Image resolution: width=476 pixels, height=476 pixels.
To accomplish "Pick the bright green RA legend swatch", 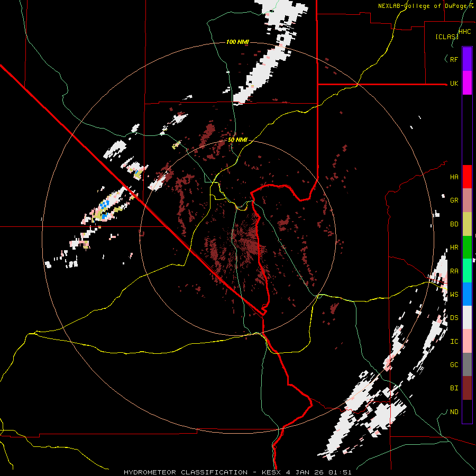I will pyautogui.click(x=467, y=271).
